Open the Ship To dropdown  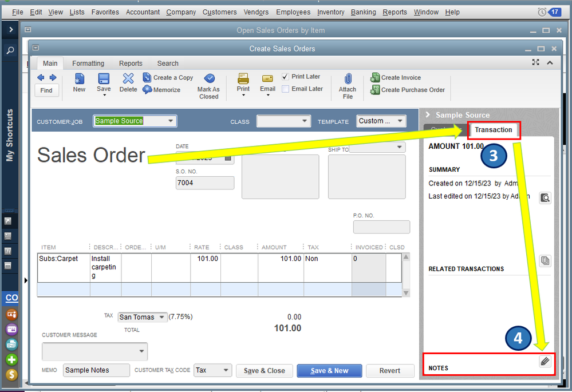pyautogui.click(x=400, y=147)
